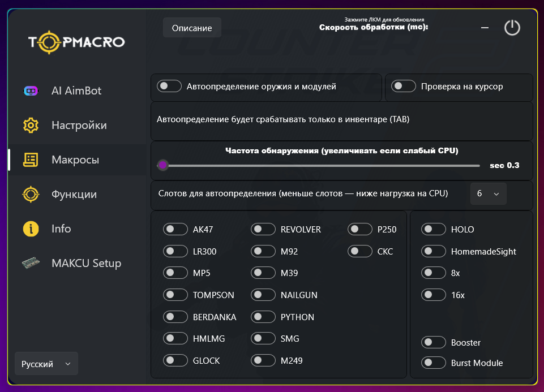The width and height of the screenshot is (544, 392).
Task: Click the Описание button
Action: point(192,28)
